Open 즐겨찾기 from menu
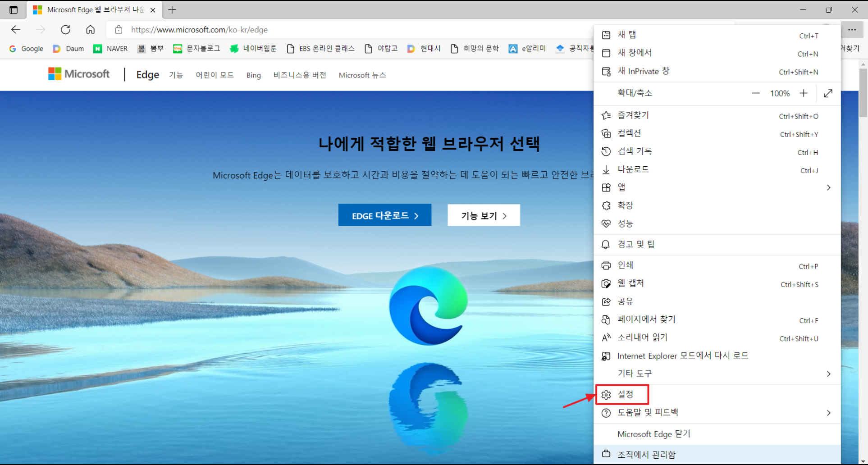The image size is (868, 465). point(717,115)
